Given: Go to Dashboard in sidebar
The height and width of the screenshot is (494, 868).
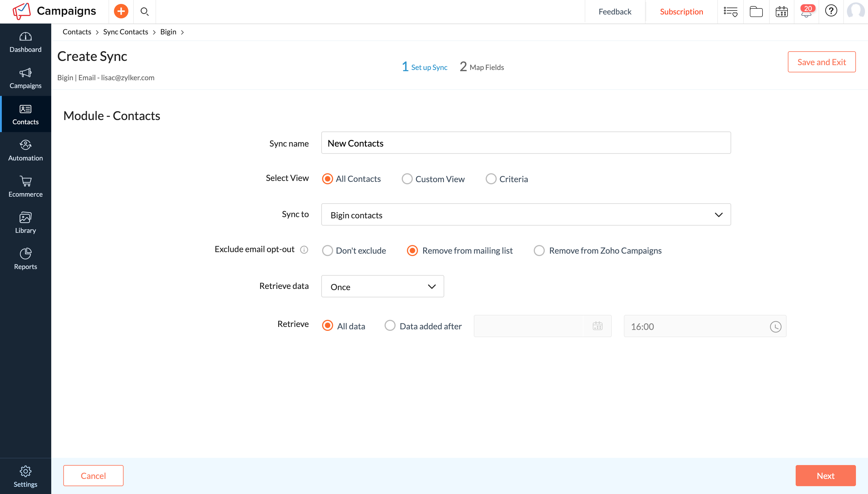Looking at the screenshot, I should coord(25,43).
